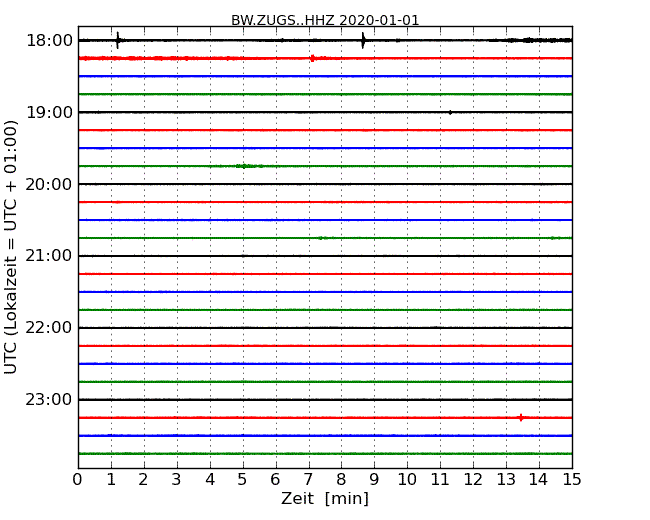650x520 pixels.
Task: Click the red spike on the 23:15 trace
Action: (x=521, y=418)
